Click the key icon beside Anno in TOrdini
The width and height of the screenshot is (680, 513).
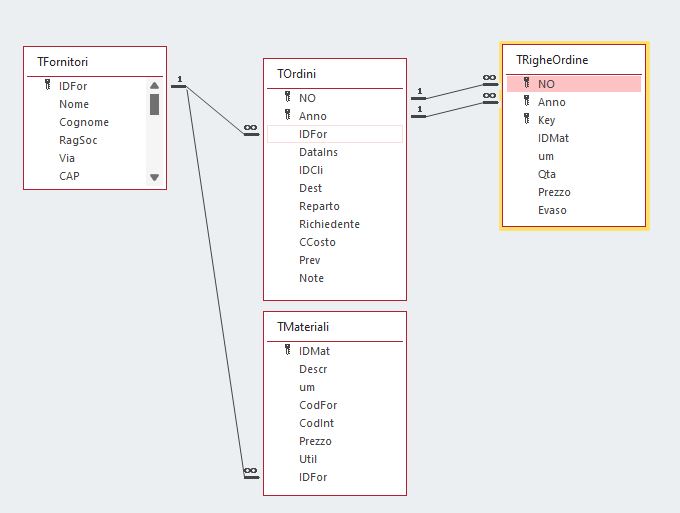click(288, 115)
